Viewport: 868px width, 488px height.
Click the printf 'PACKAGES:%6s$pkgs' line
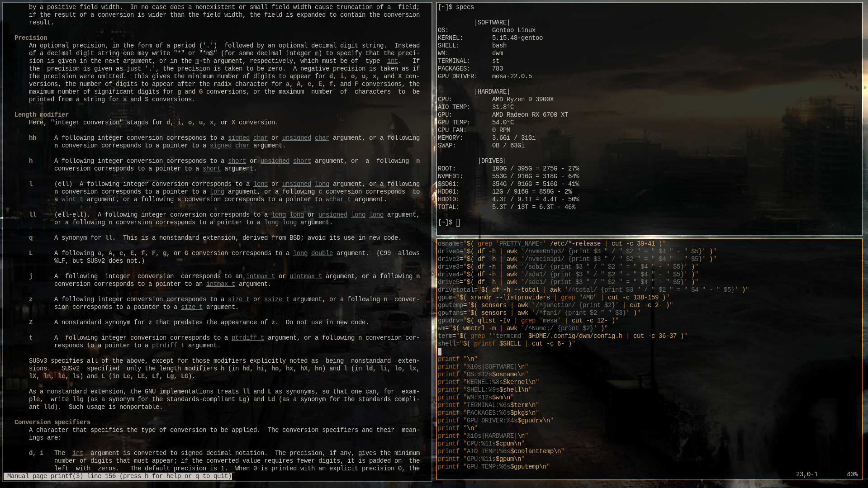(489, 413)
